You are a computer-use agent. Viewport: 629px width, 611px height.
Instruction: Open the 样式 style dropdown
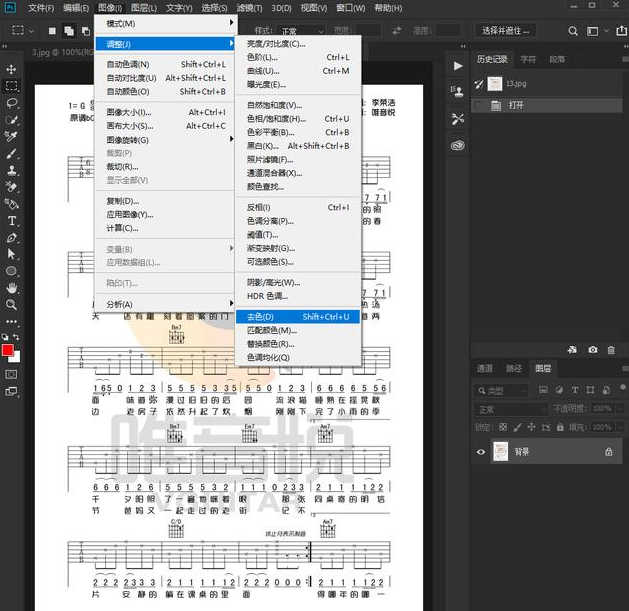click(x=302, y=31)
